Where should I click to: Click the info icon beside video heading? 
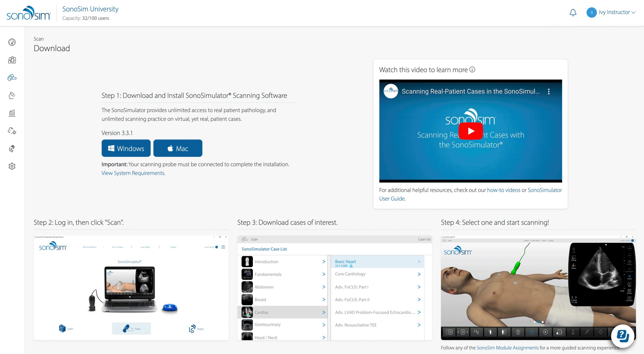pos(472,70)
